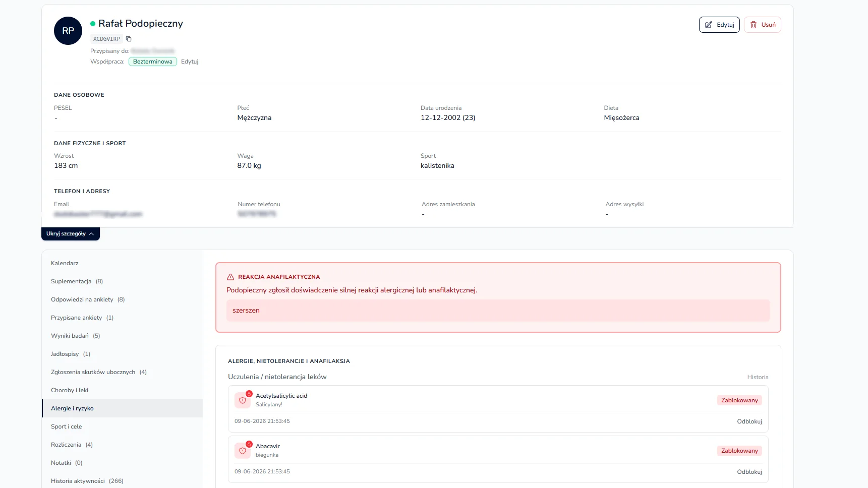This screenshot has width=868, height=488.
Task: Click the biegunka note text
Action: [x=267, y=455]
